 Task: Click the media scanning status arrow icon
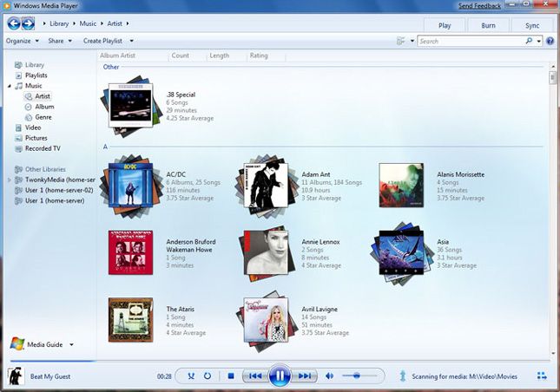pyautogui.click(x=403, y=376)
